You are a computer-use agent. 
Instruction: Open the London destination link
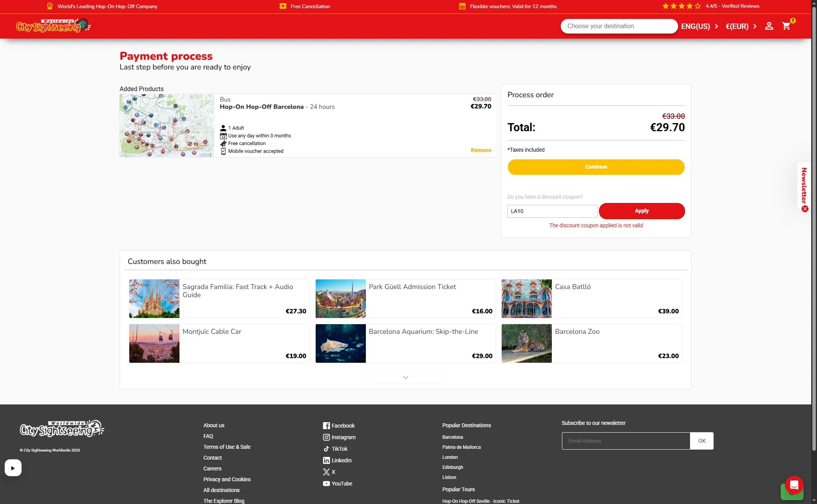point(450,457)
